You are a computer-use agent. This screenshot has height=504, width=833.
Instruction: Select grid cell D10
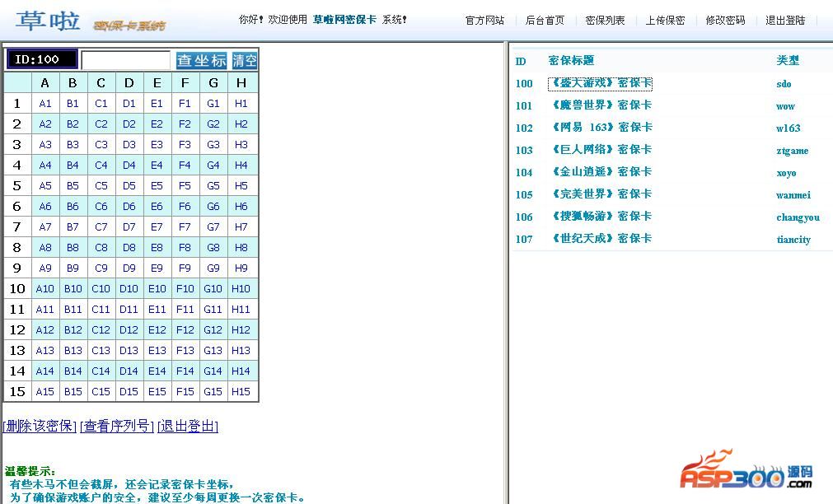pos(129,289)
